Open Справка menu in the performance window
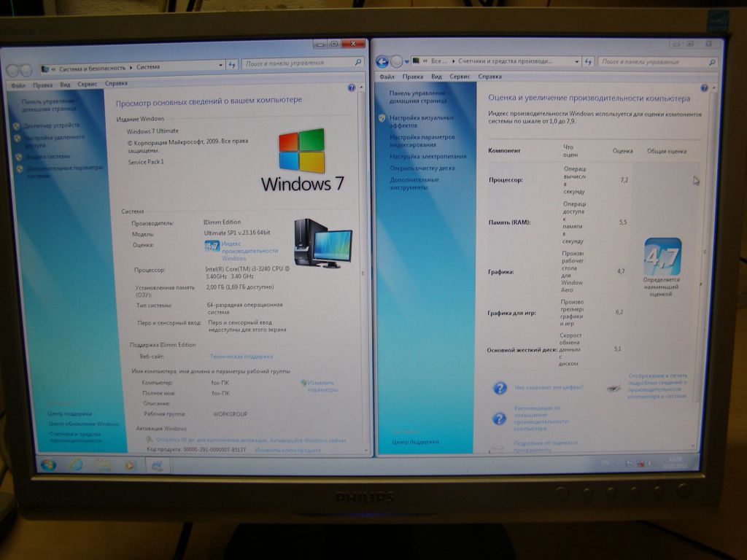Image resolution: width=747 pixels, height=560 pixels. (489, 76)
